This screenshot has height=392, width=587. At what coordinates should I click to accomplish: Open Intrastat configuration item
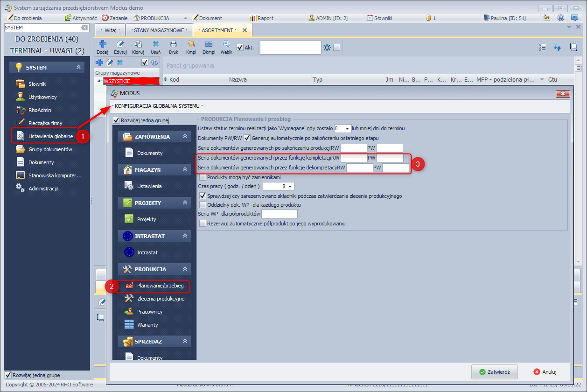point(147,252)
